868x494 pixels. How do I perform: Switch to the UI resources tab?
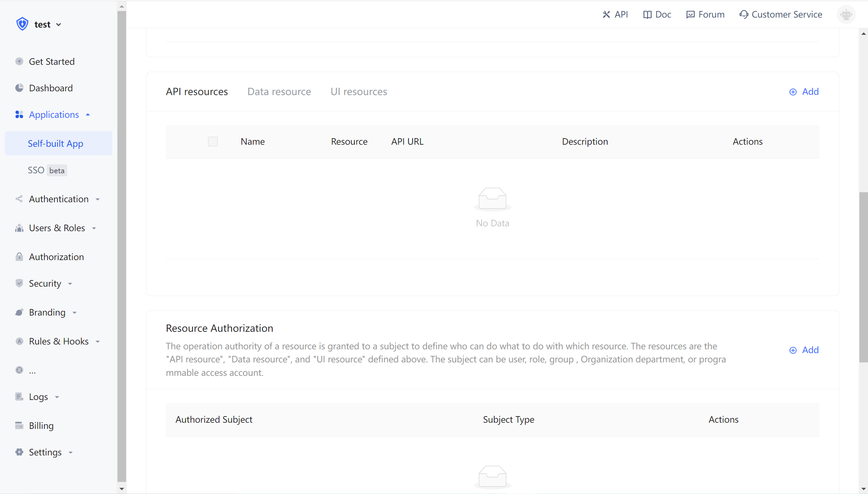(359, 92)
